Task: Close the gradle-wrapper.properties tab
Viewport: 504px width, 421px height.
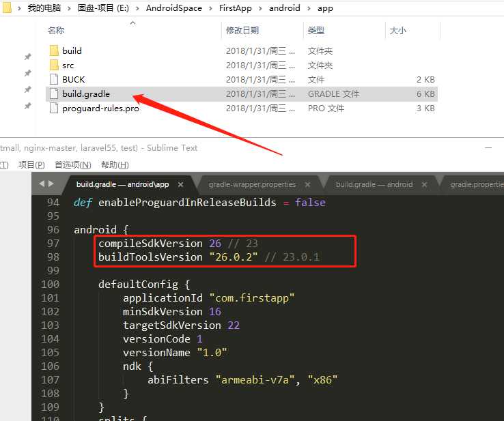Action: (307, 185)
